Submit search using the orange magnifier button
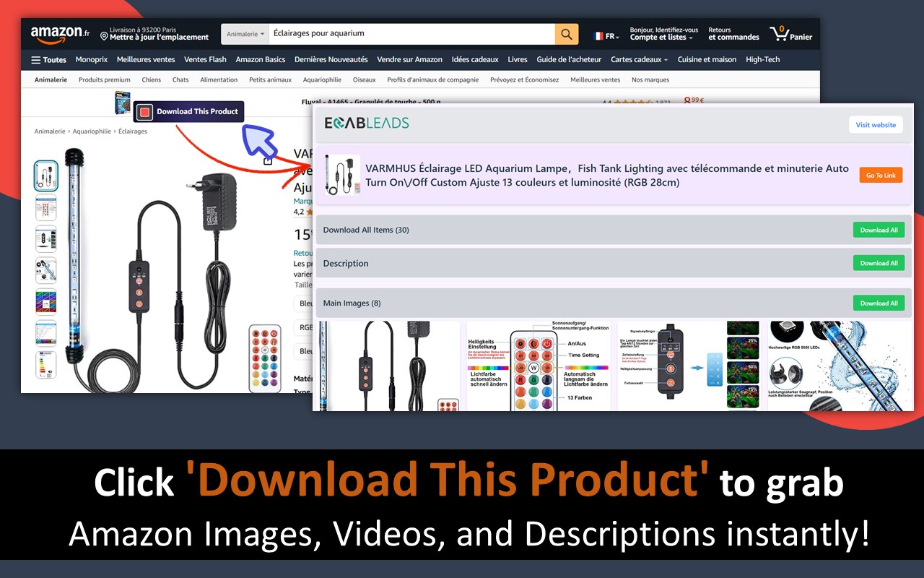This screenshot has width=924, height=578. [567, 34]
